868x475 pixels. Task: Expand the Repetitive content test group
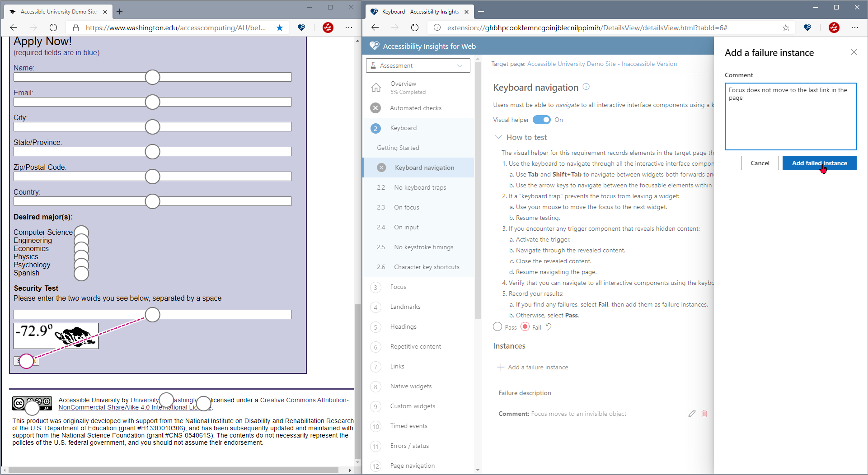tap(418, 346)
